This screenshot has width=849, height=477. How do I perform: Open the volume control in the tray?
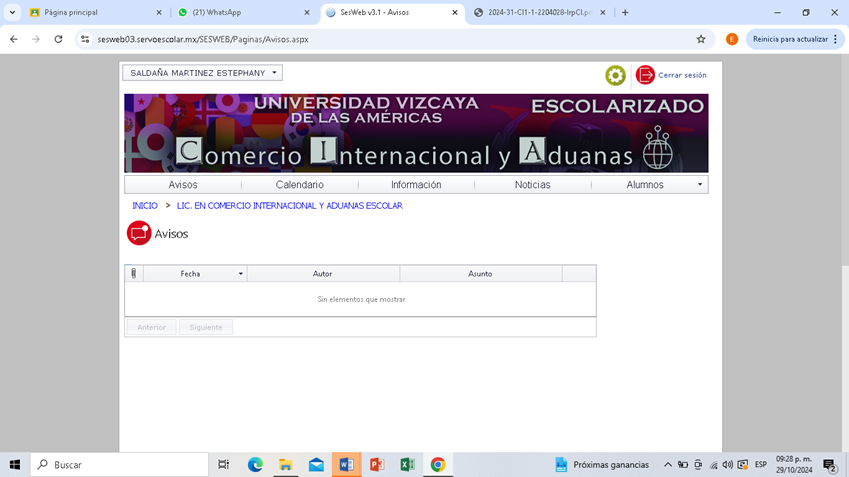(727, 465)
